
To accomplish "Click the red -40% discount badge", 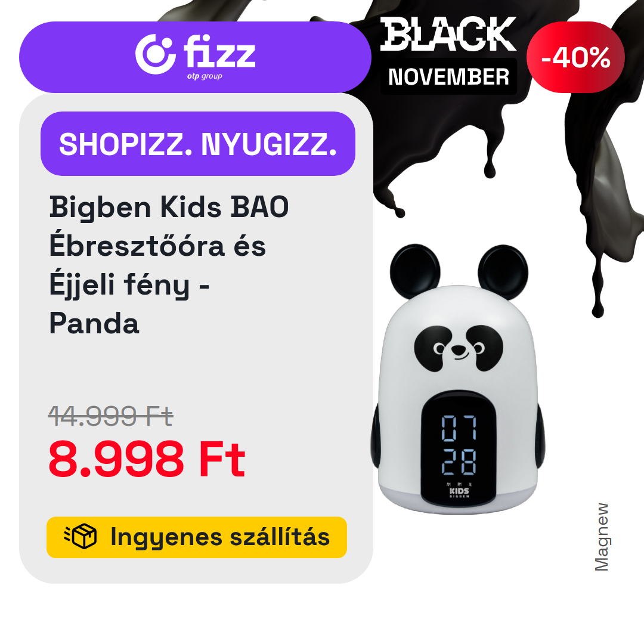I will (575, 57).
